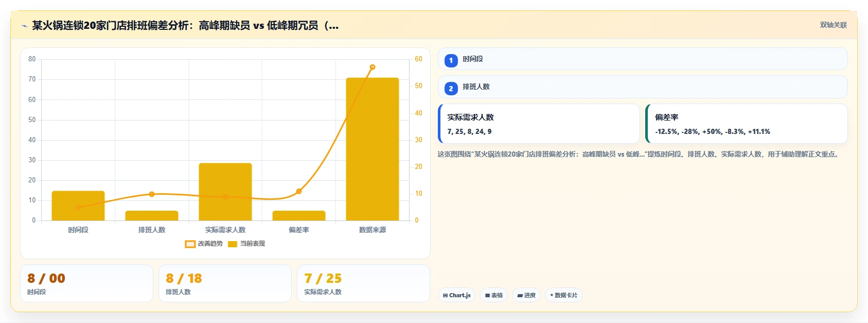This screenshot has height=323, width=868.
Task: Click the yellow 当前表现 legend swatch
Action: point(233,244)
